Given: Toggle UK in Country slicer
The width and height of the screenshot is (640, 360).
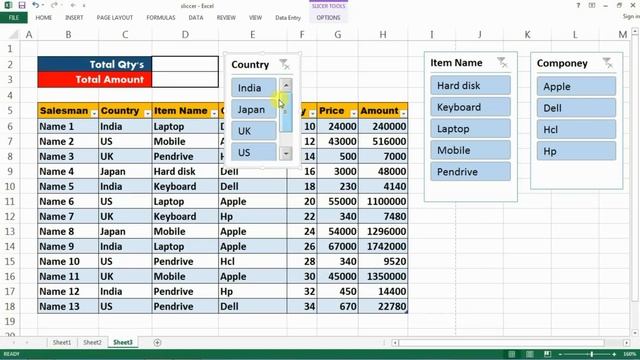Looking at the screenshot, I should 254,131.
